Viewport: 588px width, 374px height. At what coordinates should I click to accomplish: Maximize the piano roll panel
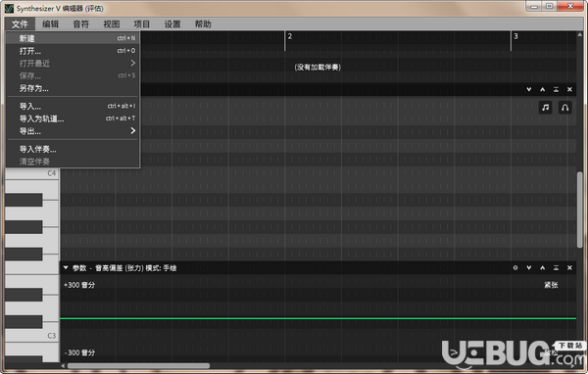(556, 89)
